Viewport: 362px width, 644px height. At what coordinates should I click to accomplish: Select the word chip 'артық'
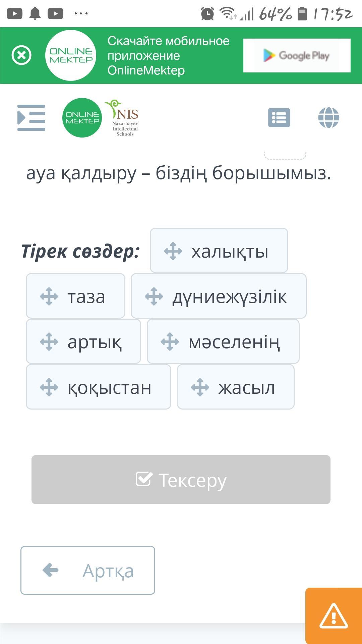pyautogui.click(x=83, y=341)
